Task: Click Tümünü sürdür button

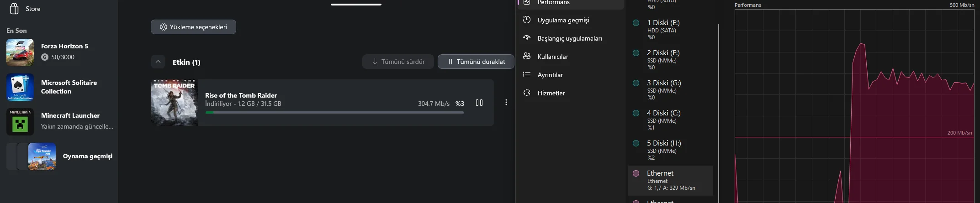Action: click(x=398, y=62)
